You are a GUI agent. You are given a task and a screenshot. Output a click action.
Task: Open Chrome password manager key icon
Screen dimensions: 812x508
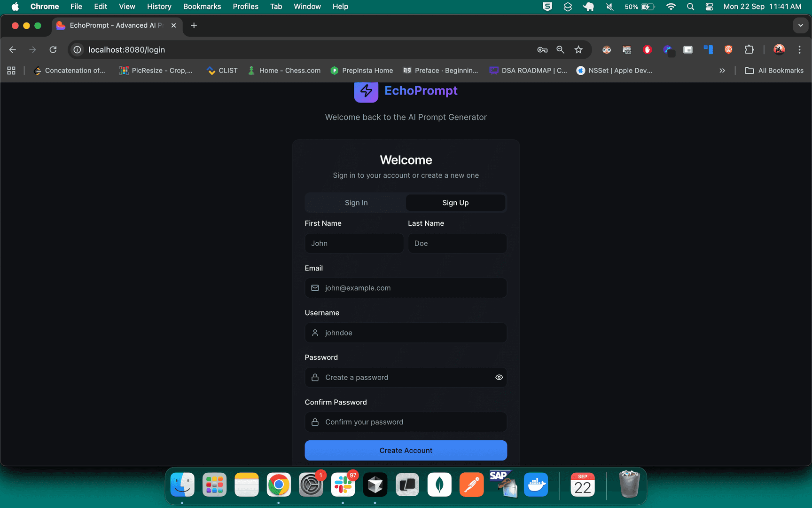[x=542, y=50]
